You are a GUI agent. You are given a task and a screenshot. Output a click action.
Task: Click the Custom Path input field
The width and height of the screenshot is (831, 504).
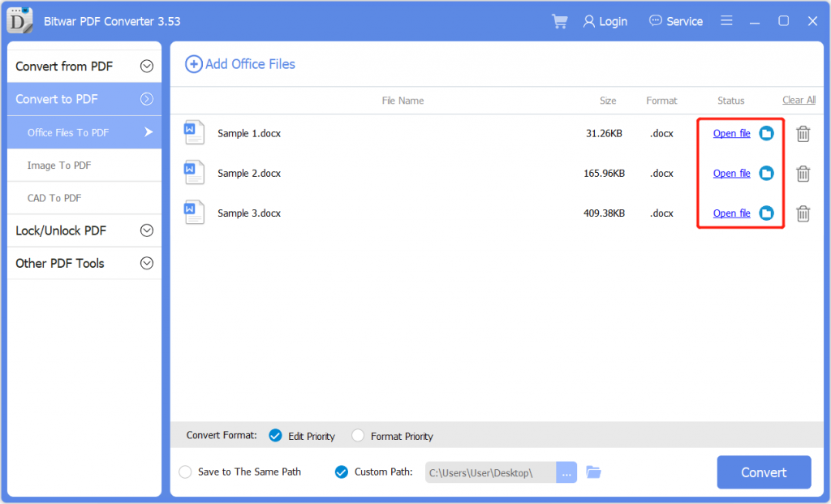coord(489,472)
